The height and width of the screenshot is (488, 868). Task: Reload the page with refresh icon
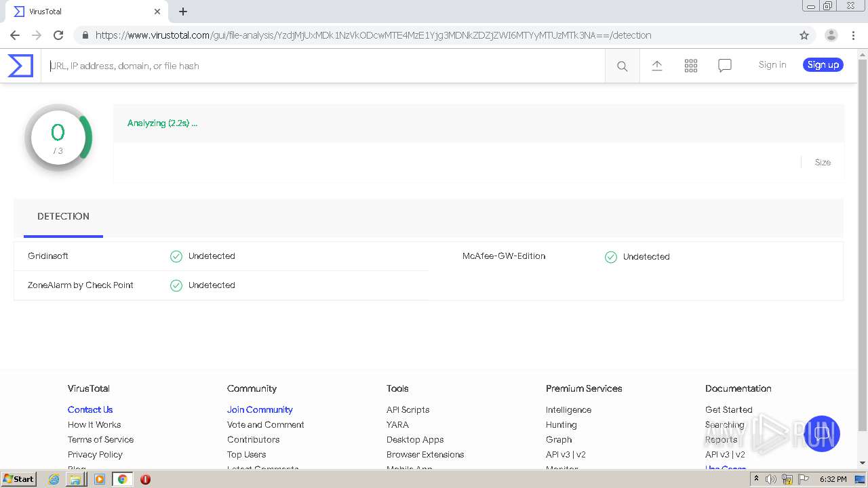pos(58,35)
